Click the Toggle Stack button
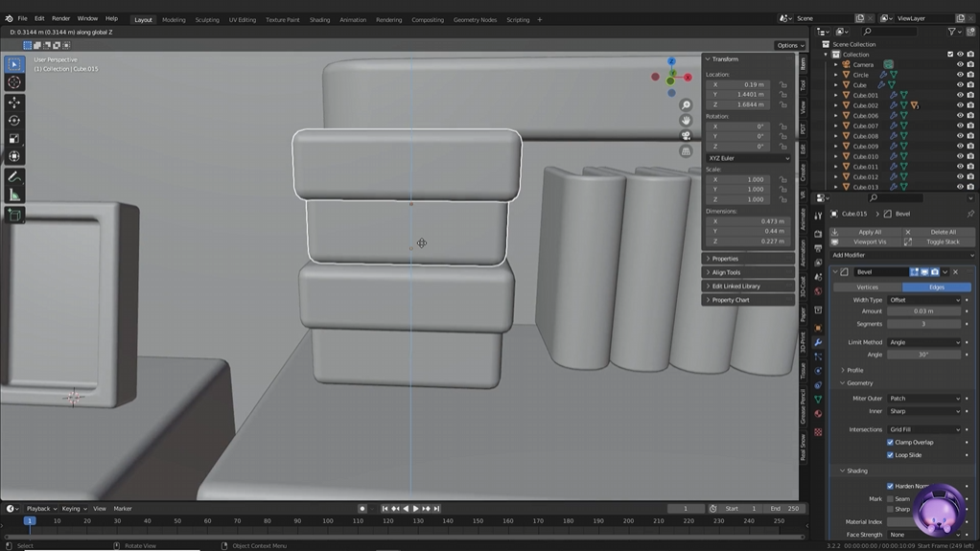The image size is (980, 551). pos(938,241)
